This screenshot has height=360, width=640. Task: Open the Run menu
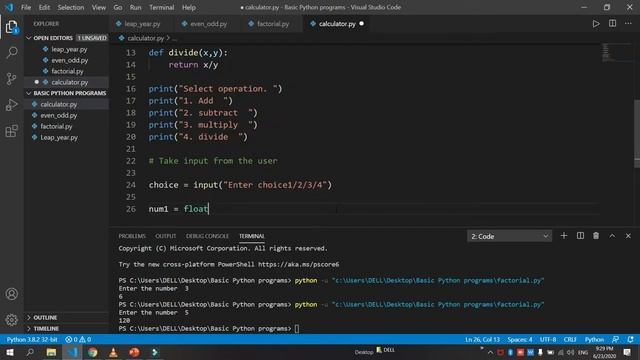click(135, 7)
